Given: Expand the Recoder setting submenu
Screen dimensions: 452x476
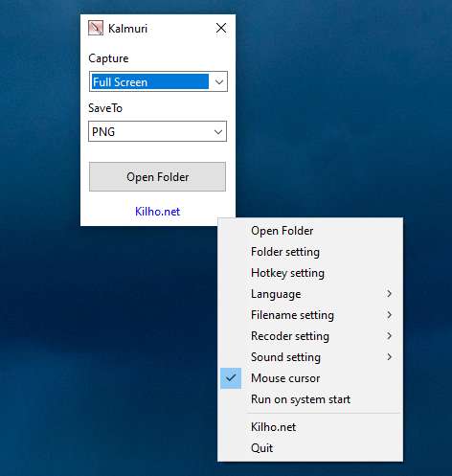Looking at the screenshot, I should (310, 336).
